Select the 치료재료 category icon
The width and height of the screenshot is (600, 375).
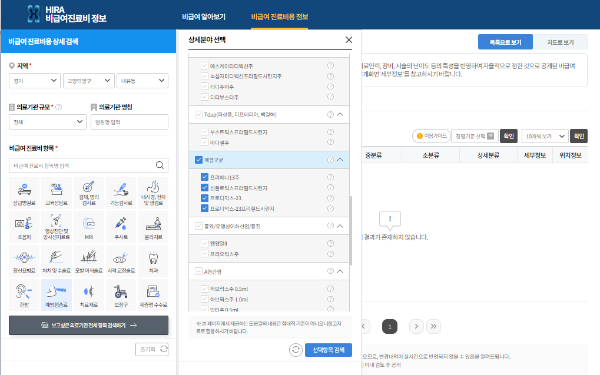pyautogui.click(x=89, y=295)
